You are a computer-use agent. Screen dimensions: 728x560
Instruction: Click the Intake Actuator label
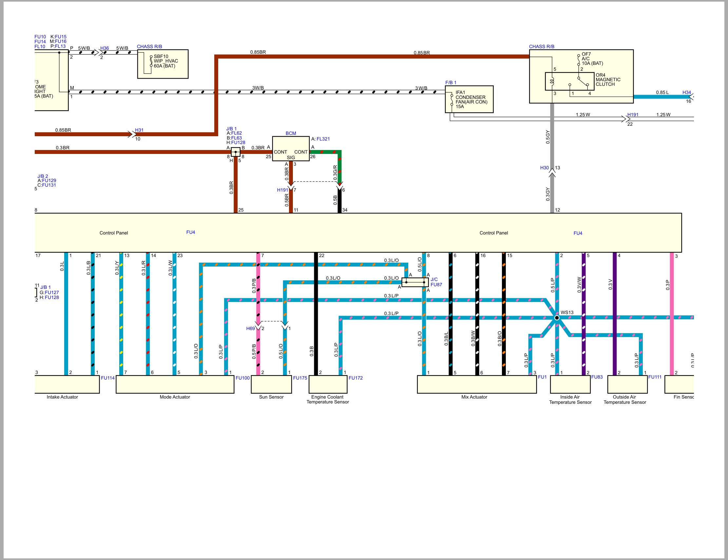tap(62, 397)
